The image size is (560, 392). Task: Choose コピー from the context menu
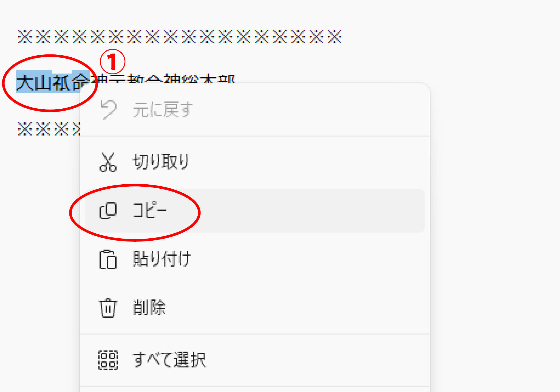coord(255,211)
